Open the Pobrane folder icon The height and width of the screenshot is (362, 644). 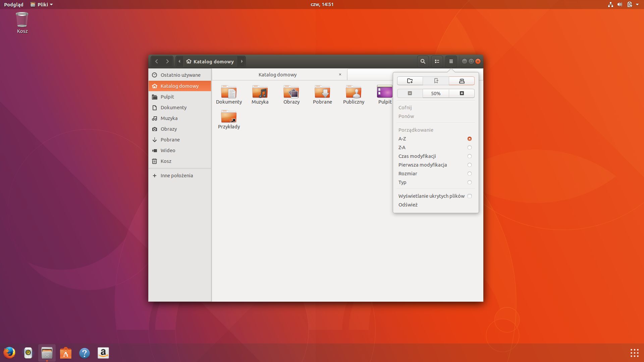pyautogui.click(x=322, y=92)
